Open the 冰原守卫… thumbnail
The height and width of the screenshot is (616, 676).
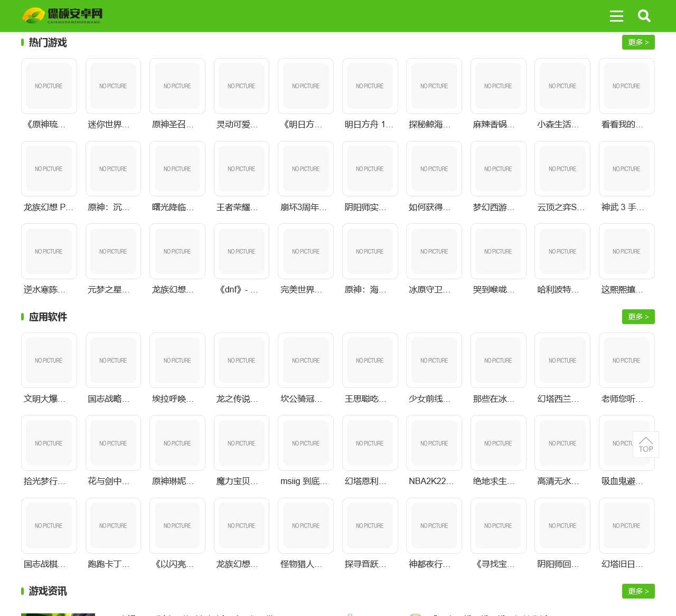434,251
